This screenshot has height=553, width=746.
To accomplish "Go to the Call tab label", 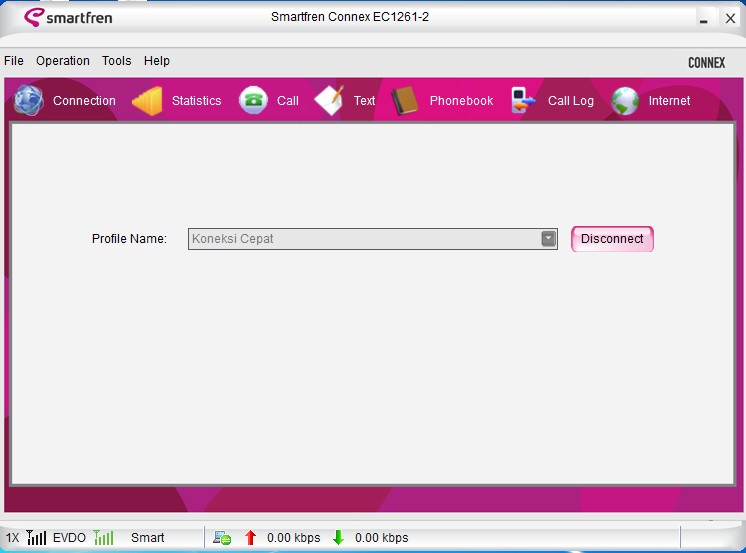I will [x=288, y=101].
